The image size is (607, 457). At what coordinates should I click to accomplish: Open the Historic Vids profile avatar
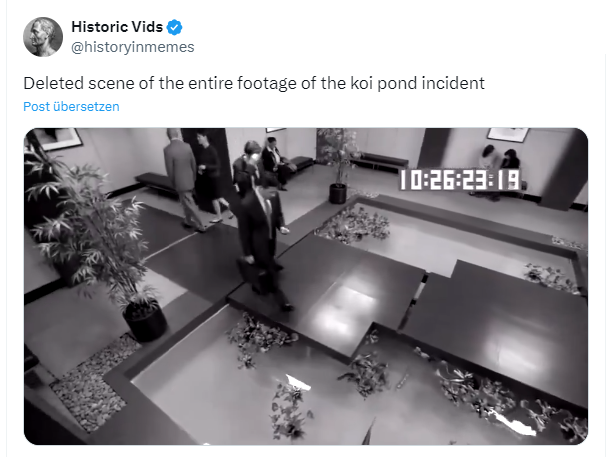point(43,37)
